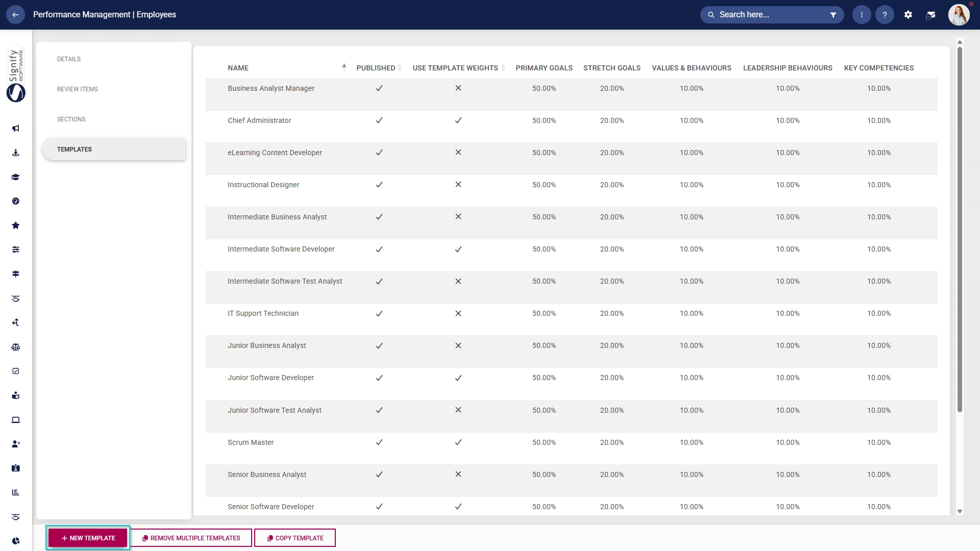Open the graduation cap sidebar icon
This screenshot has height=551, width=980.
16,177
